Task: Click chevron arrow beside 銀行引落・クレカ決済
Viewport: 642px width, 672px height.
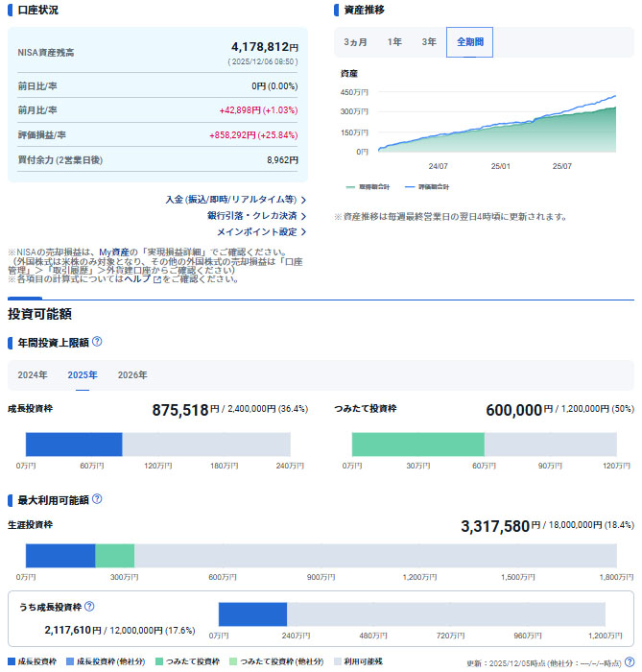Action: point(303,216)
